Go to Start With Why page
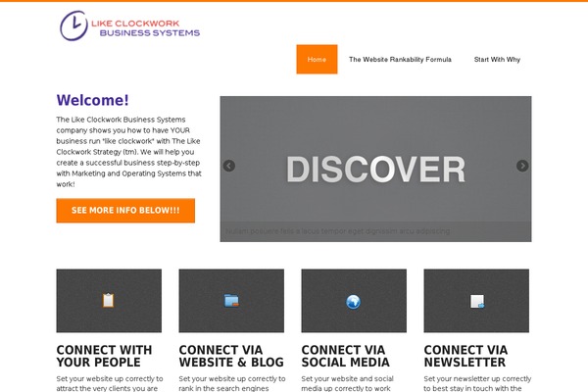588x392 pixels. pyautogui.click(x=497, y=59)
